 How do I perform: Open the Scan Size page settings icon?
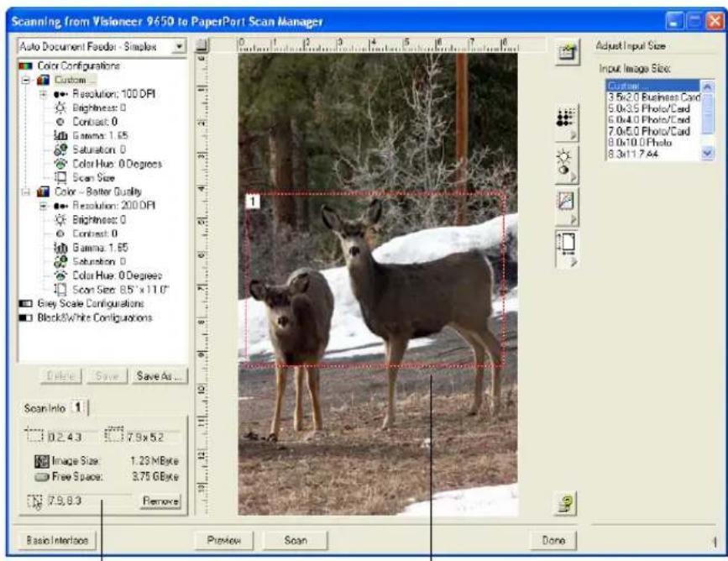click(x=567, y=249)
